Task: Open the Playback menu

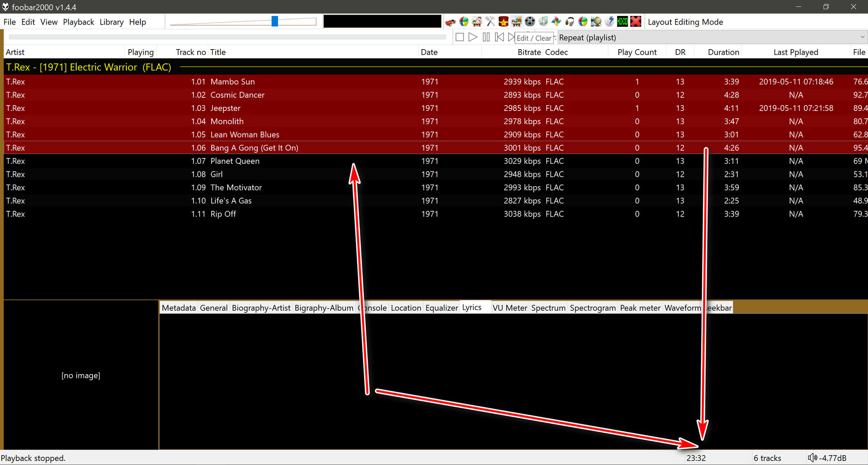Action: point(79,22)
